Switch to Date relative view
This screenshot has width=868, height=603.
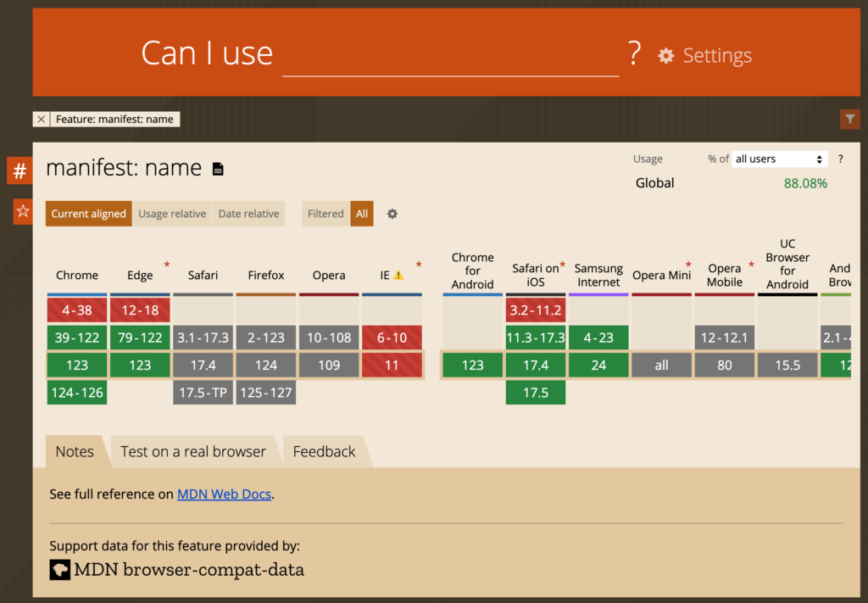coord(248,214)
